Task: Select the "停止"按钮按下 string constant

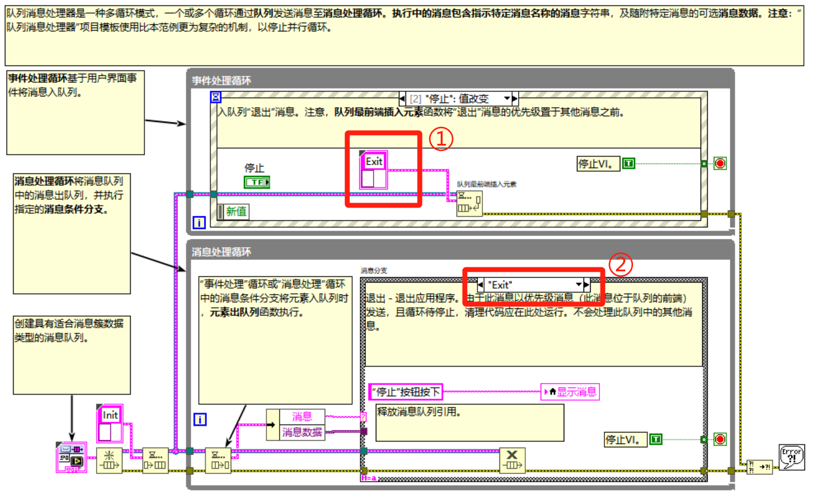Action: click(x=406, y=391)
